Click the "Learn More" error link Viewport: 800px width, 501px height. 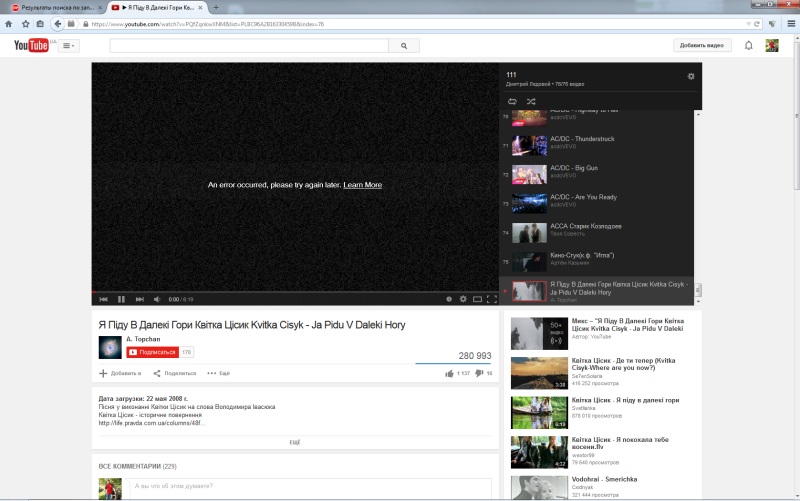[x=362, y=185]
